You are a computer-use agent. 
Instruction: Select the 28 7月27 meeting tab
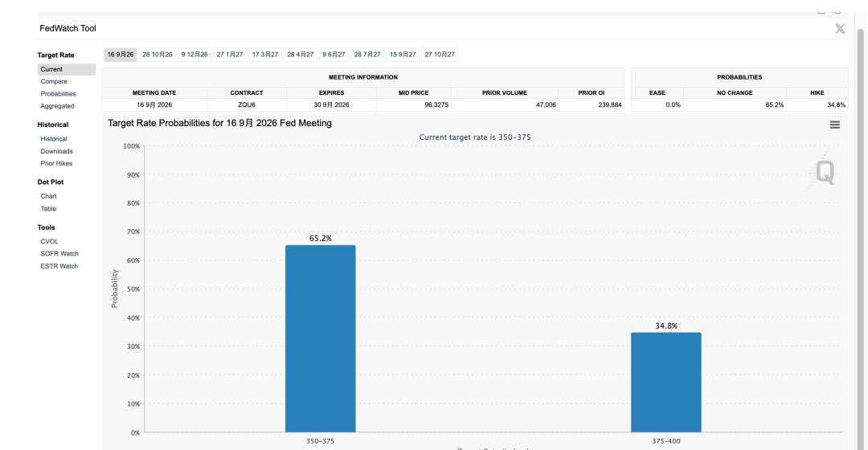(367, 55)
